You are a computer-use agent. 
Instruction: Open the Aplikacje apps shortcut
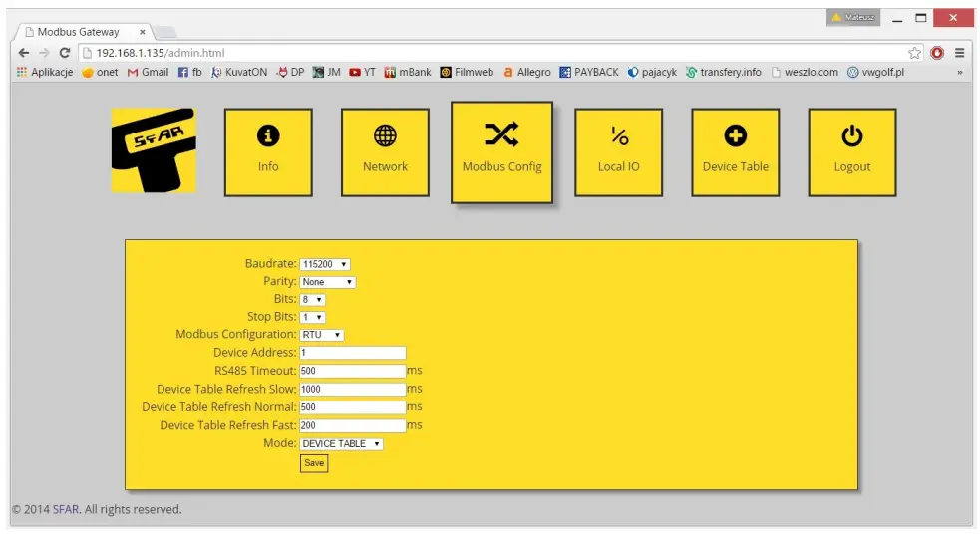tap(45, 72)
